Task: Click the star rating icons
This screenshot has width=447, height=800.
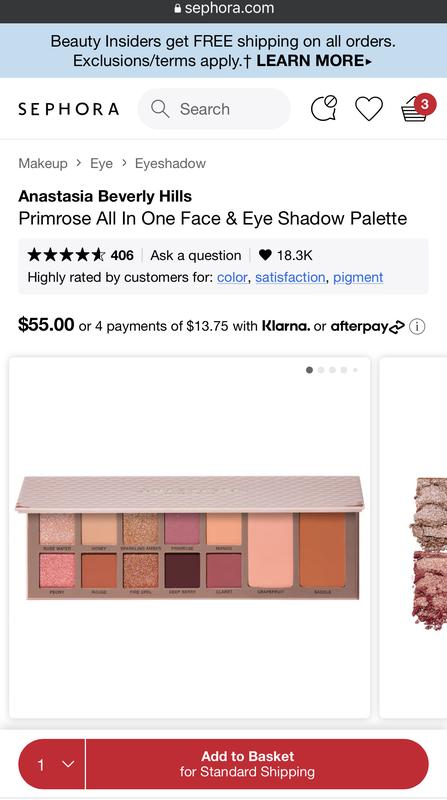Action: click(66, 255)
